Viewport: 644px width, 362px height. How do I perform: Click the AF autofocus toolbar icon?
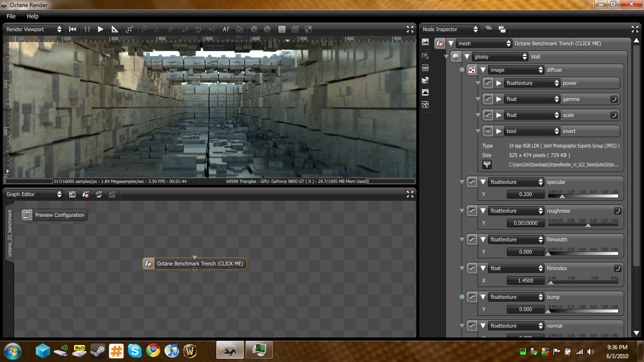pyautogui.click(x=226, y=29)
